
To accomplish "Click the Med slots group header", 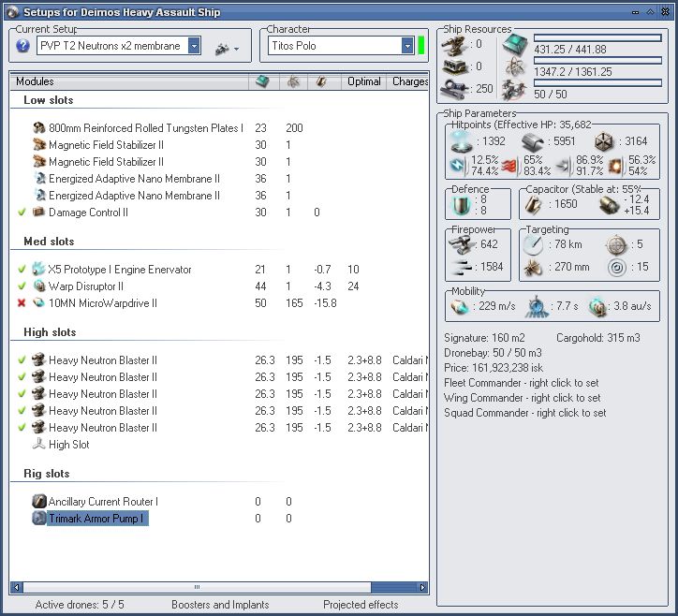I will tap(49, 242).
